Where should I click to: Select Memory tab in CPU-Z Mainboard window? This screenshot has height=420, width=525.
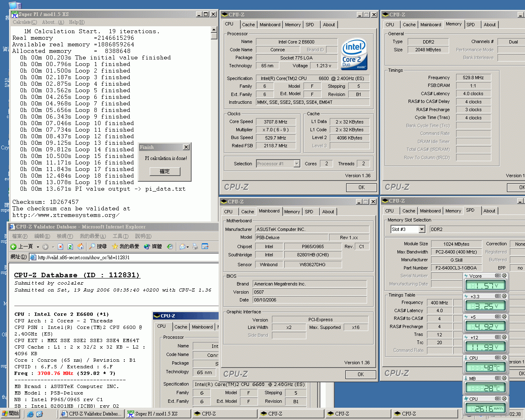(x=292, y=212)
